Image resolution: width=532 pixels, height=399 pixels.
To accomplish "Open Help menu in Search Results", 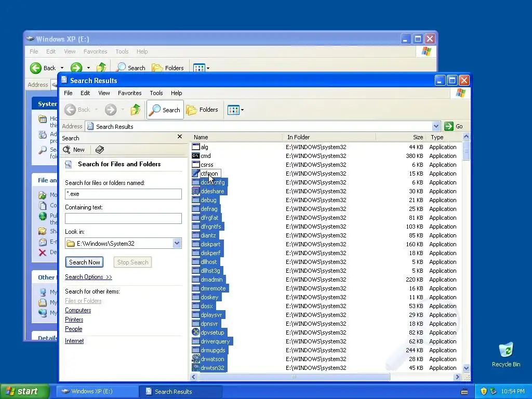I will [x=177, y=93].
